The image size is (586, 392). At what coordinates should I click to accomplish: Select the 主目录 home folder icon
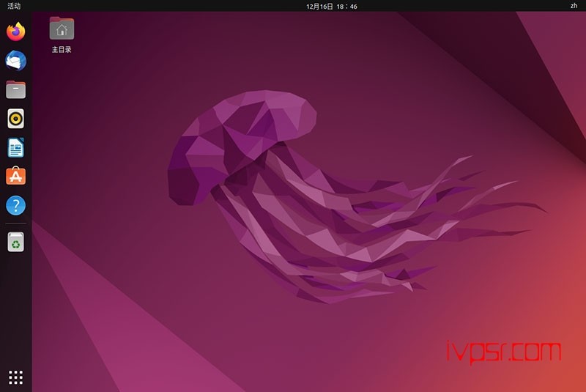62,29
